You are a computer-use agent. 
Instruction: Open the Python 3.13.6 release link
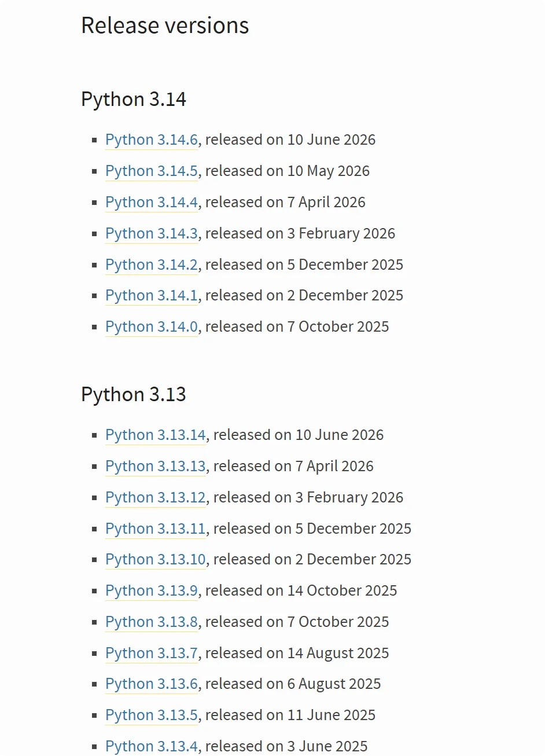pyautogui.click(x=152, y=684)
